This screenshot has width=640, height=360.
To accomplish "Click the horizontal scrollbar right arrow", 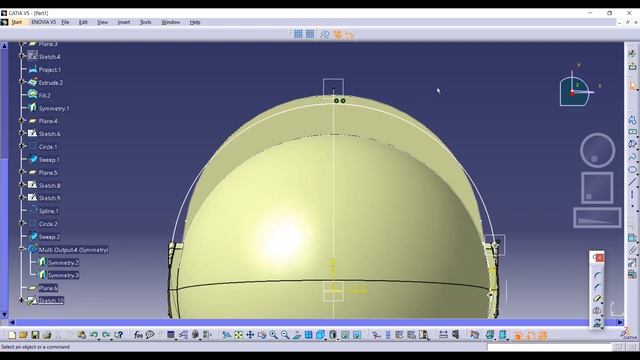I will click(620, 322).
